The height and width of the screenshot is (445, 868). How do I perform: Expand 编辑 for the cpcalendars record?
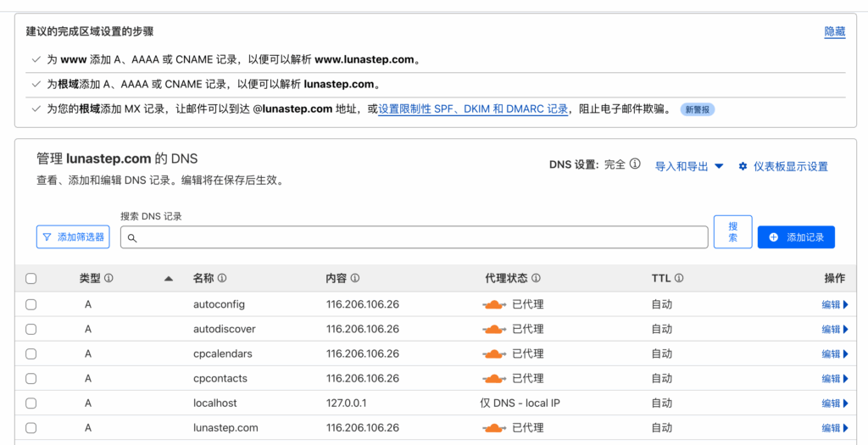(835, 353)
